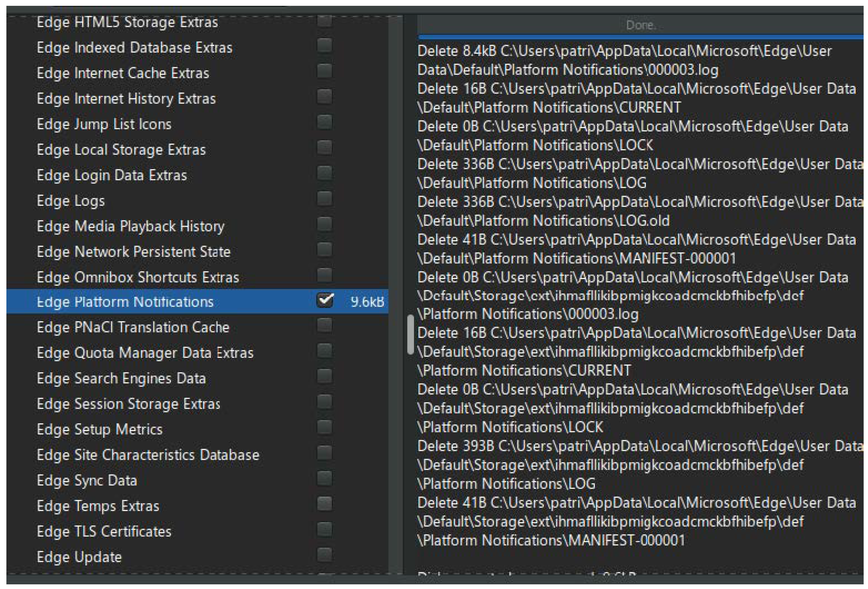Select Edge Media Playback History item
Viewport: 868px width, 589px height.
point(130,226)
